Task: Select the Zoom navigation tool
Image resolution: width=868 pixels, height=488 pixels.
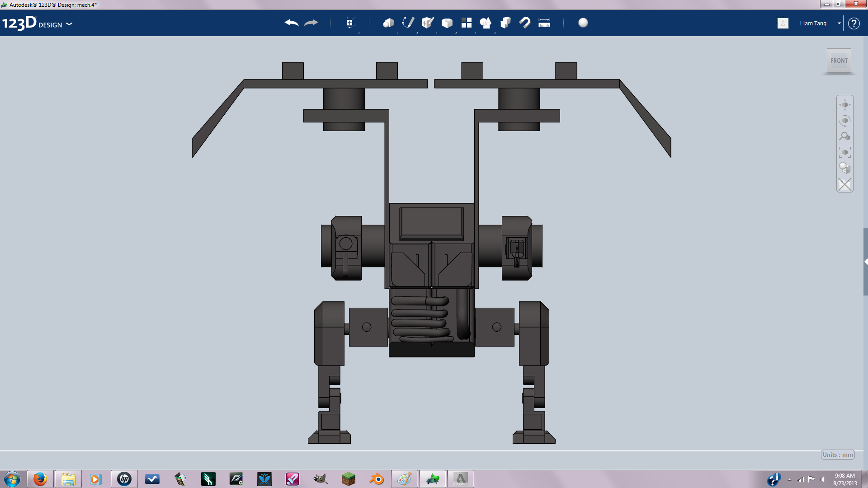Action: pyautogui.click(x=845, y=136)
